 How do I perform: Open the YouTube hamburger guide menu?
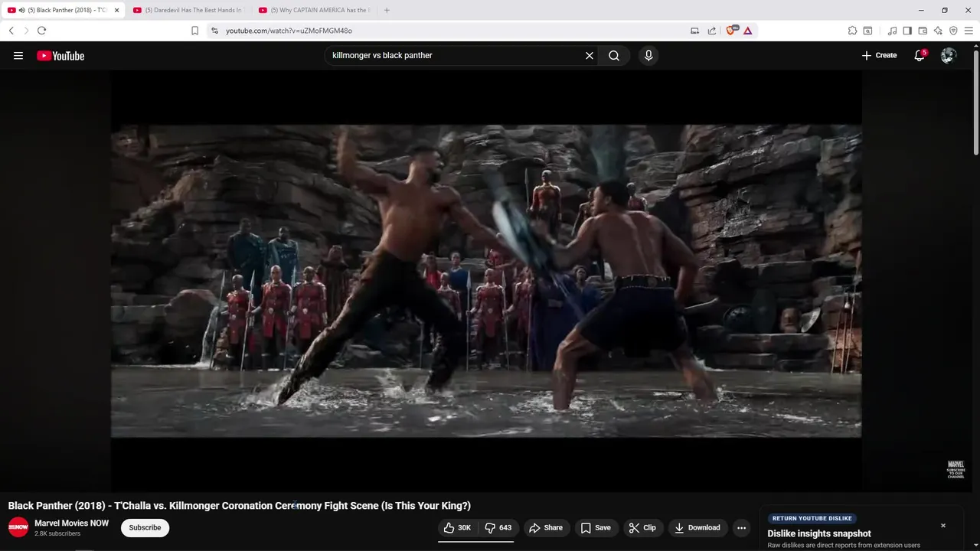(x=18, y=55)
